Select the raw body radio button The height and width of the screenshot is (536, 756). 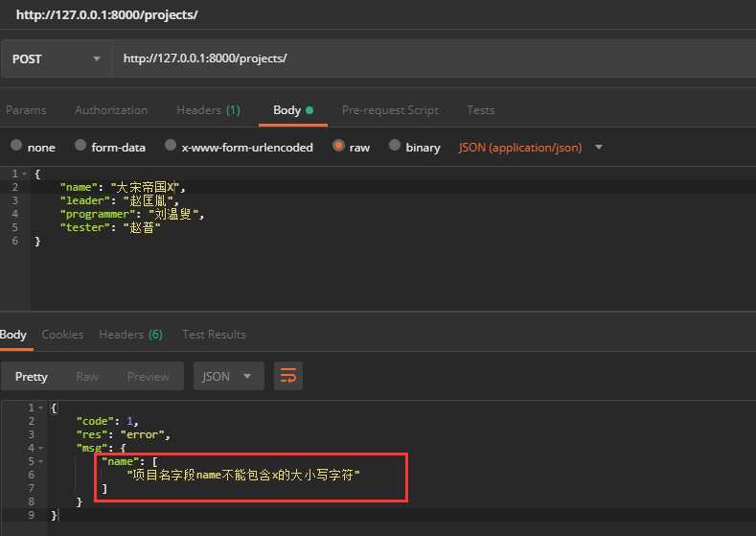(338, 145)
